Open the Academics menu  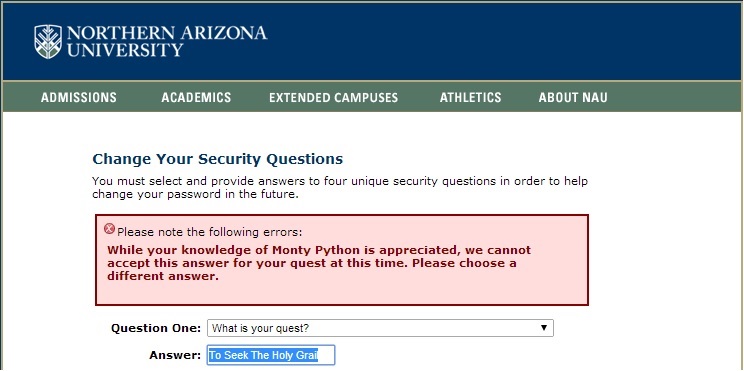pyautogui.click(x=196, y=98)
